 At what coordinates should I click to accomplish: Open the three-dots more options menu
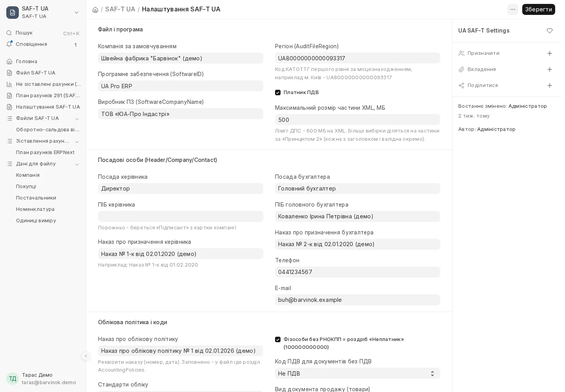[x=513, y=9]
